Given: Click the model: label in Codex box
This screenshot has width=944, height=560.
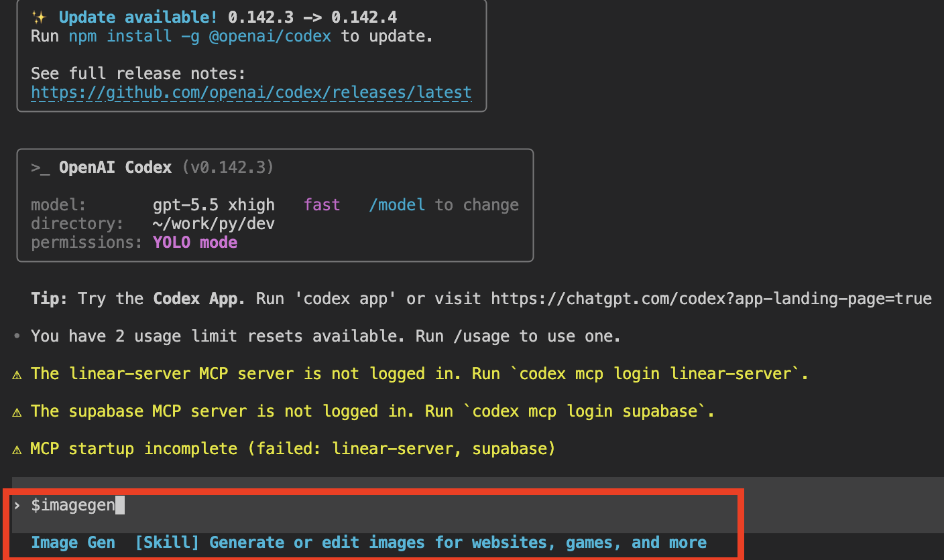Looking at the screenshot, I should 59,205.
